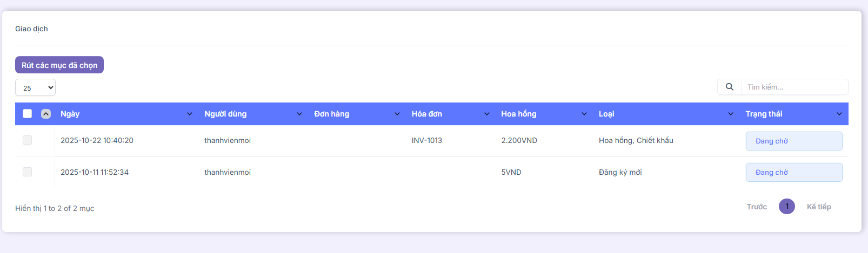This screenshot has width=868, height=253.
Task: Check the 2025-10-11 transaction row checkbox
Action: point(28,172)
